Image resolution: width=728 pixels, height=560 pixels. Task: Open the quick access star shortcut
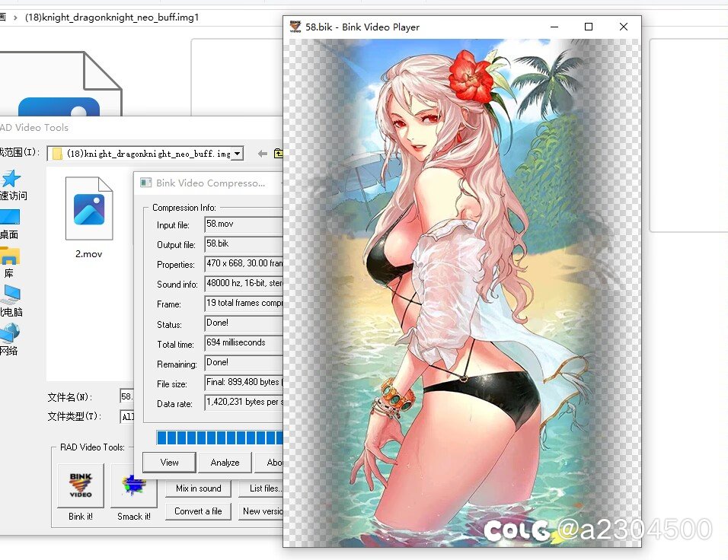click(x=11, y=179)
